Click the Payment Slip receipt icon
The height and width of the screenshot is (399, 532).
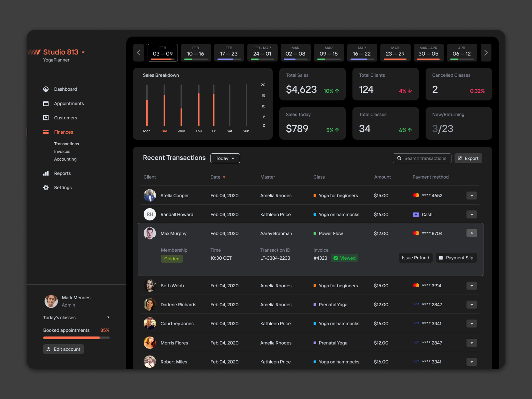[x=442, y=257]
